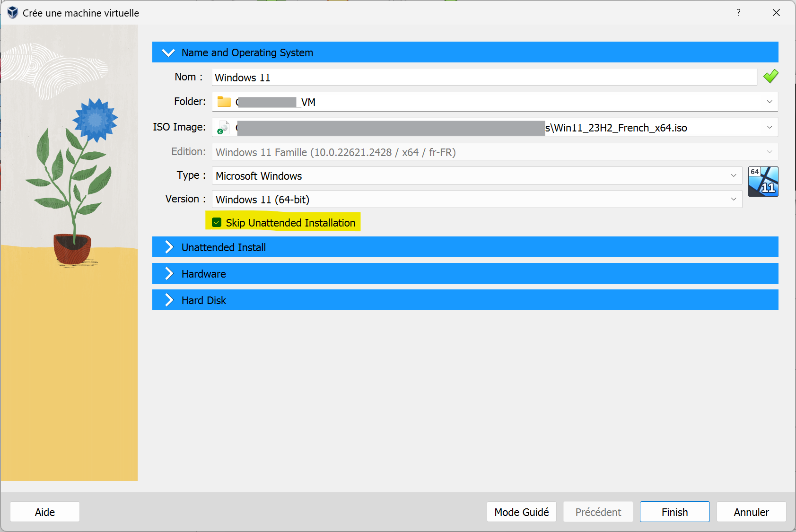Screen dimensions: 796x532
Task: Open the ISO Image dropdown arrow
Action: point(769,127)
